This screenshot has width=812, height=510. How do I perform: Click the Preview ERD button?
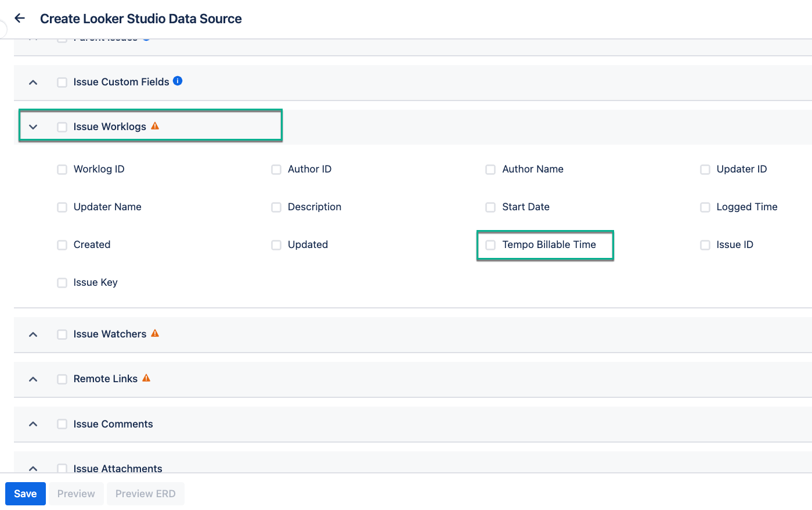pyautogui.click(x=145, y=494)
